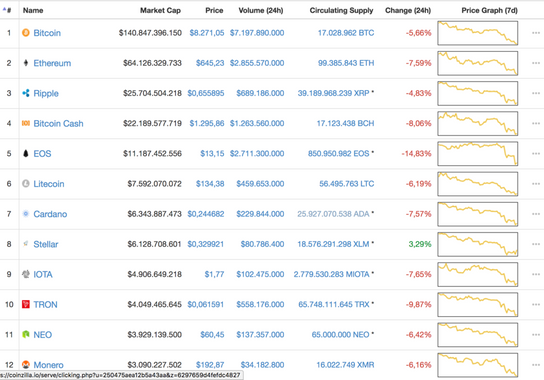Select EOS's -14,83% change value
Screen dimensions: 544x380
(x=416, y=154)
